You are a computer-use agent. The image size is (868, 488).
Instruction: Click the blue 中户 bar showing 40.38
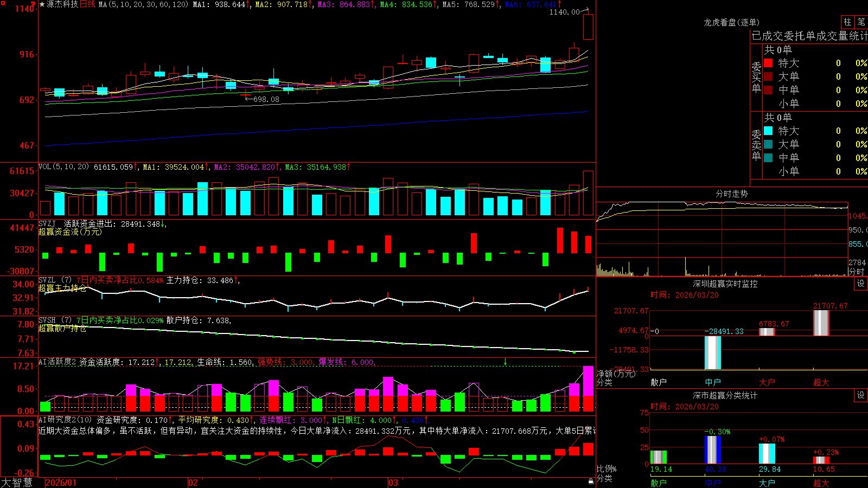713,450
